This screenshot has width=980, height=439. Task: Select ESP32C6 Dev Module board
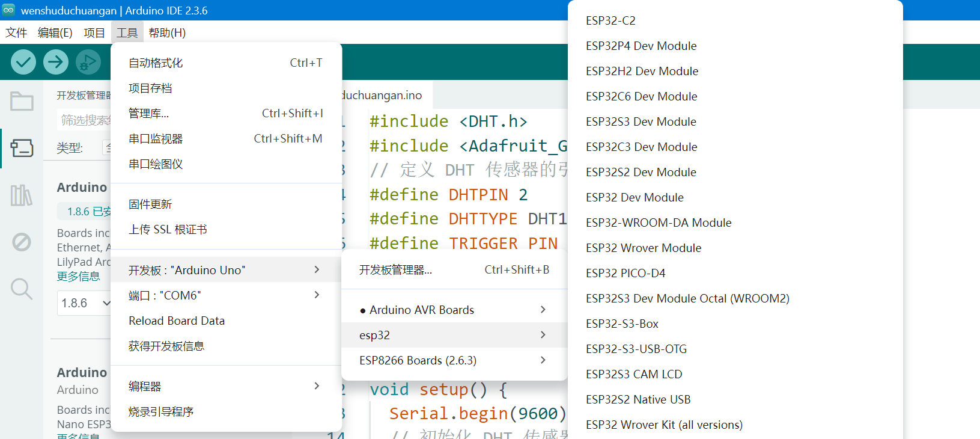click(735, 96)
